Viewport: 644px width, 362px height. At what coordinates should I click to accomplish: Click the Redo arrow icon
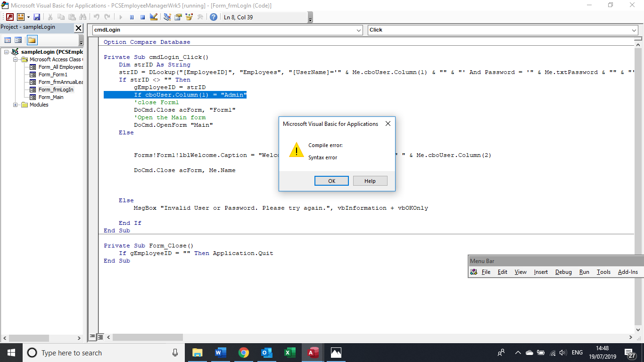point(107,17)
